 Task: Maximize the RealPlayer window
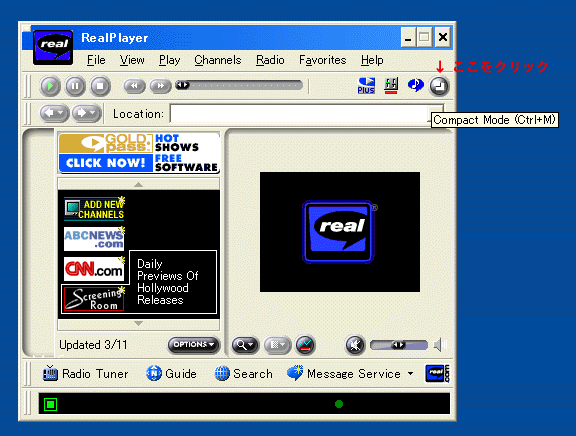point(424,37)
